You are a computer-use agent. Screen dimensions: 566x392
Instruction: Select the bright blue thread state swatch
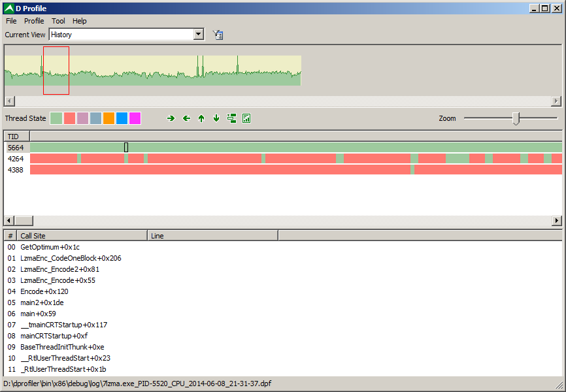coord(122,118)
